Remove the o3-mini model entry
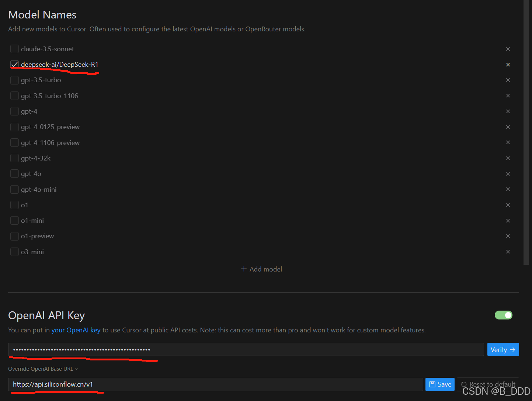This screenshot has height=401, width=532. [508, 252]
